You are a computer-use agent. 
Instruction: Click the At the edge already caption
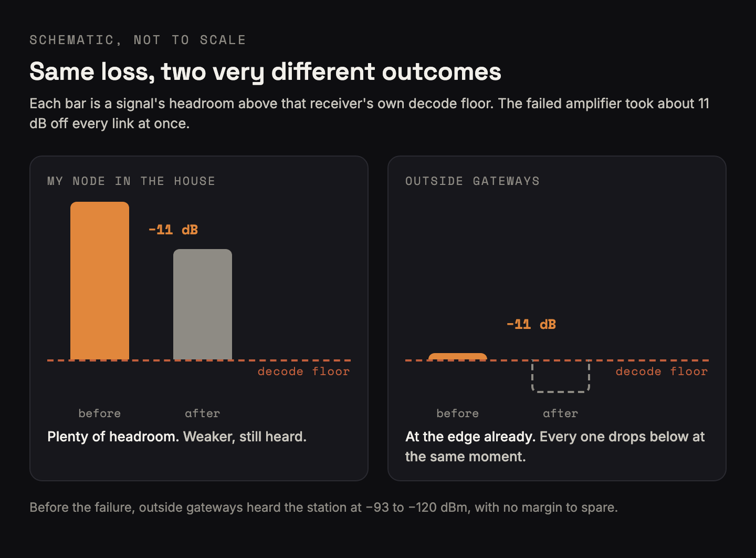555,447
